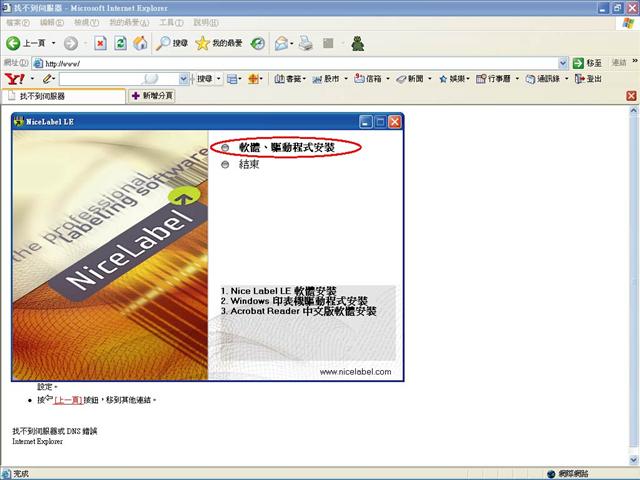This screenshot has width=640, height=480.
Task: Expand the toolbar chevron next to 連結
Action: tap(635, 61)
